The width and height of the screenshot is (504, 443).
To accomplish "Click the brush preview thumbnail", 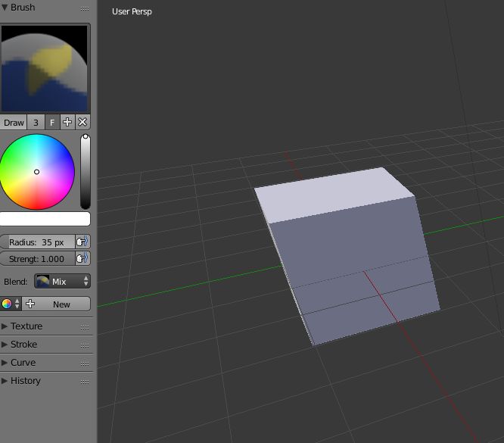I will pos(45,68).
